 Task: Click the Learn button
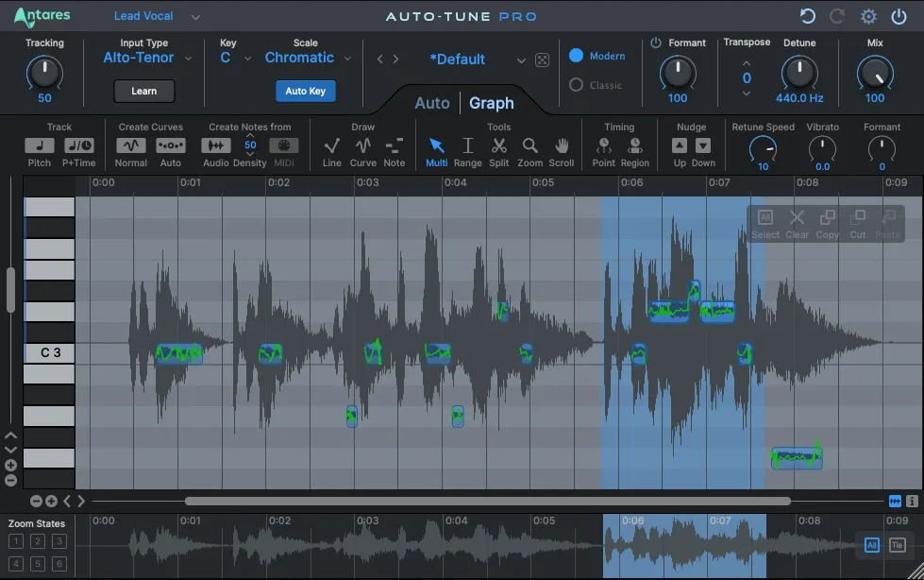143,92
